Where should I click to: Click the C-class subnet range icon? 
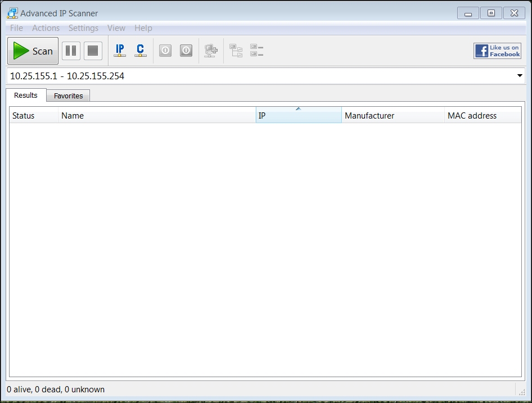click(140, 50)
